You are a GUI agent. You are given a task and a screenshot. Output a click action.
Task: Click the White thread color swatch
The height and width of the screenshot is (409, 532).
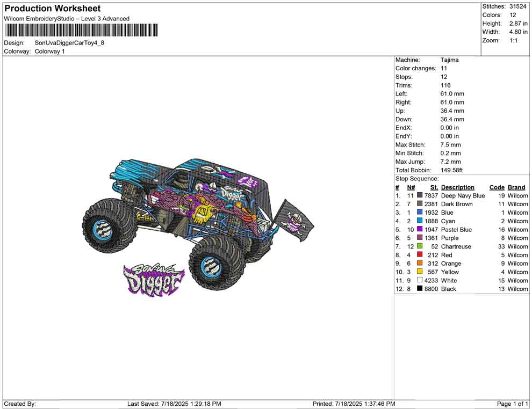coord(420,280)
